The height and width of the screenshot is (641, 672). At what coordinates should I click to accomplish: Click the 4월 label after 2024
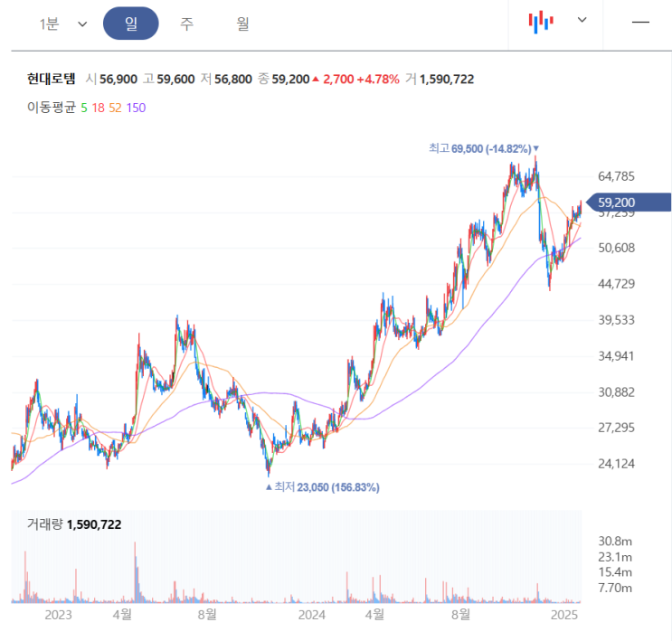374,615
